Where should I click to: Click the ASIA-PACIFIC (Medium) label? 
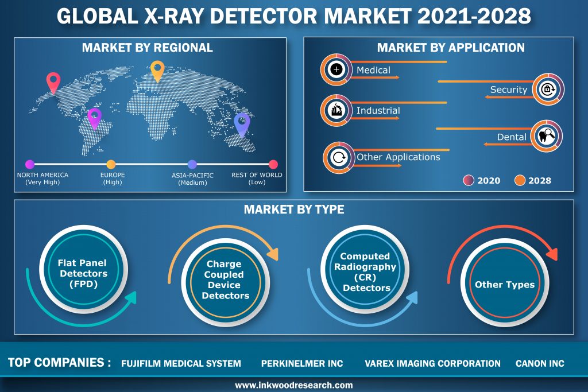click(x=192, y=178)
